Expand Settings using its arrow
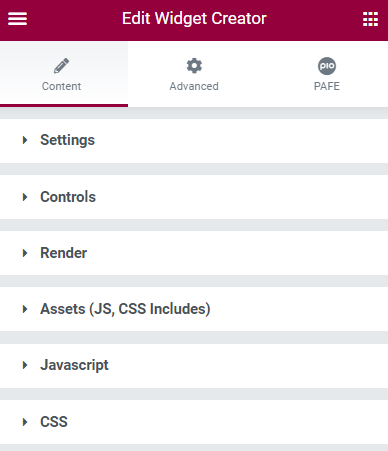Viewport: 388px width, 451px height. pos(25,140)
